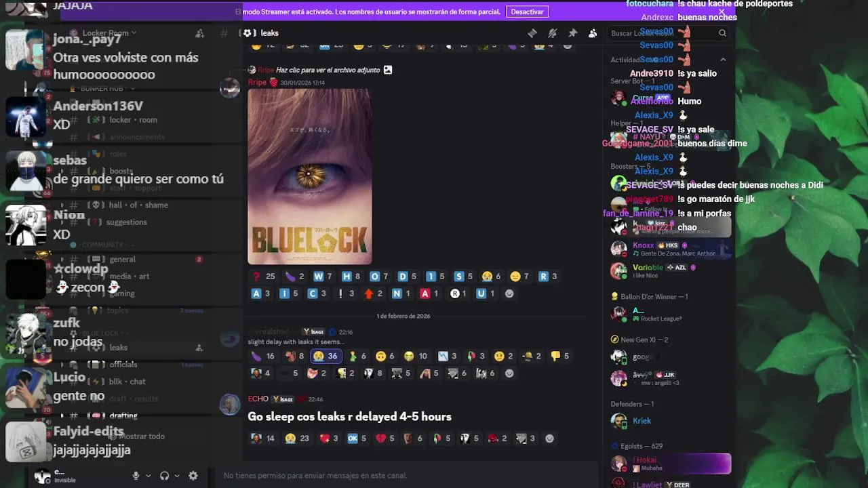Deafen with the headphones icon
The width and height of the screenshot is (868, 488).
pyautogui.click(x=164, y=476)
